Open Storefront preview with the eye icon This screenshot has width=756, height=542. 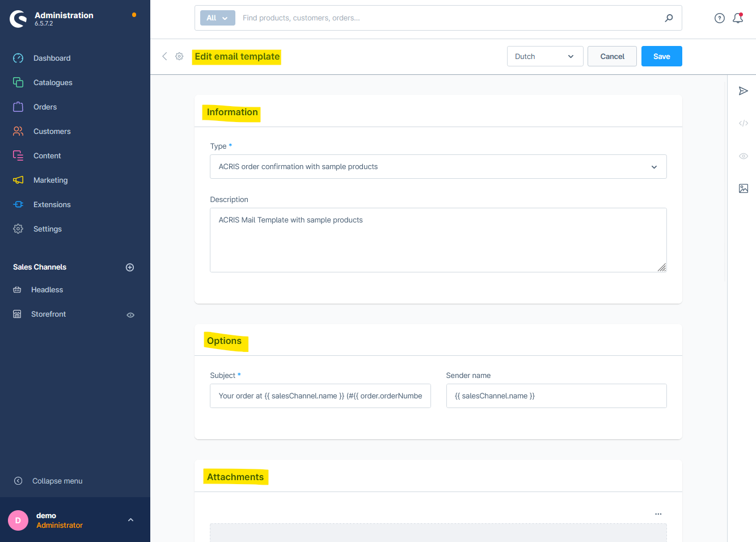[130, 314]
